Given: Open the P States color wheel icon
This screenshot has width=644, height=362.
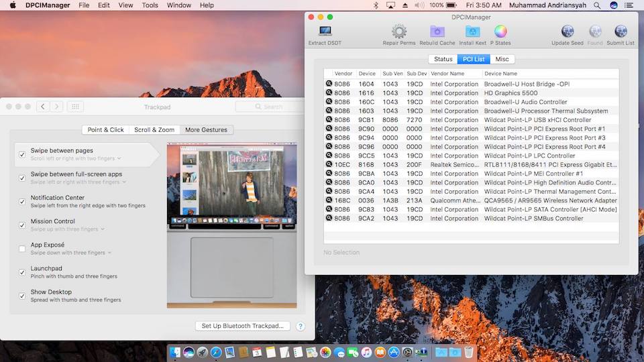Looking at the screenshot, I should [500, 31].
